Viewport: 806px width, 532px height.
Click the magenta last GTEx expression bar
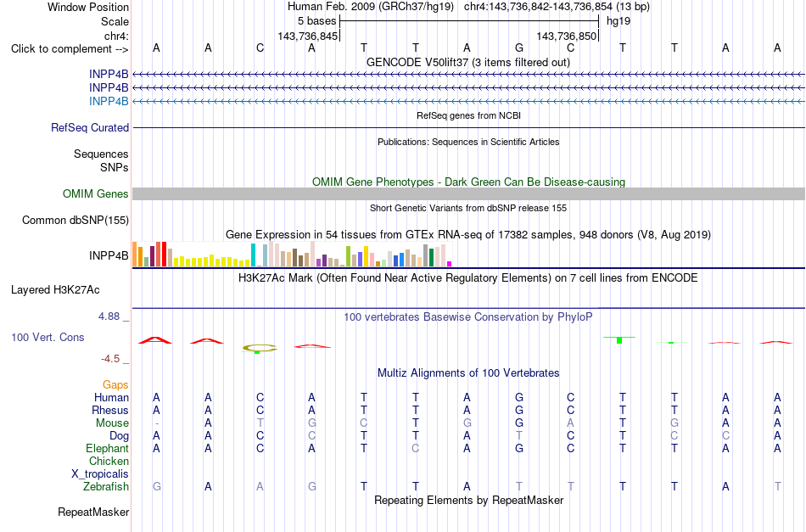point(449,264)
